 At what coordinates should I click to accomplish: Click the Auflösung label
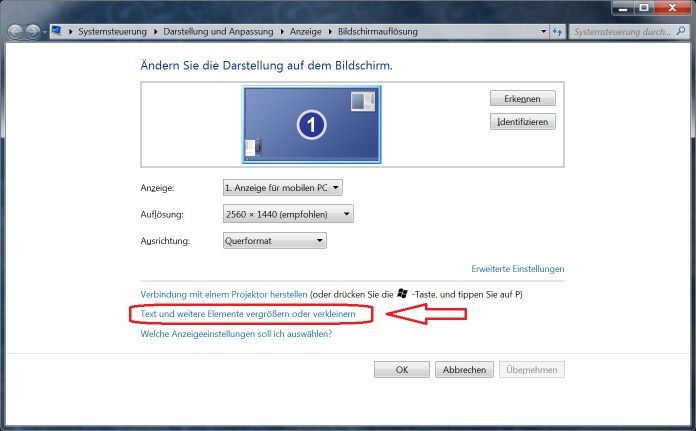[x=162, y=214]
